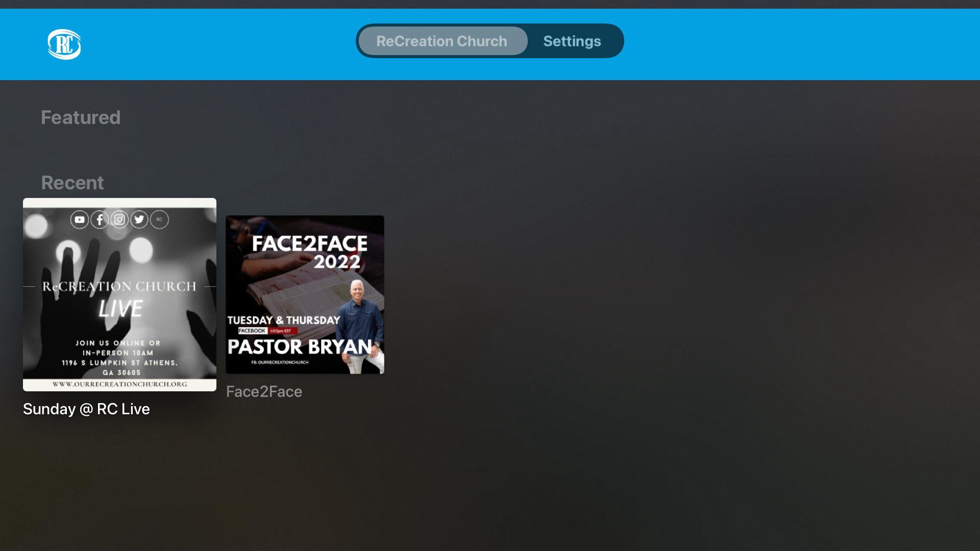Open the Face2Face 2022 thumbnail
The width and height of the screenshot is (980, 551).
tap(305, 294)
